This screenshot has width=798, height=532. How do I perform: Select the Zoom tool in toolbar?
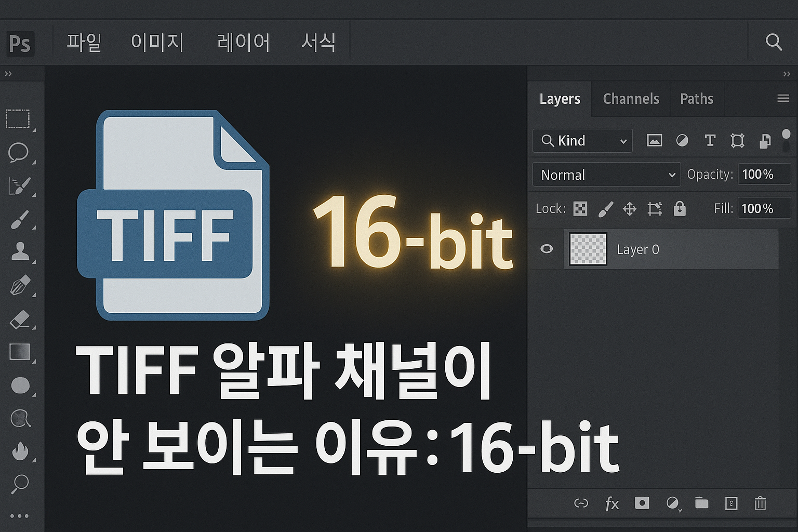20,484
